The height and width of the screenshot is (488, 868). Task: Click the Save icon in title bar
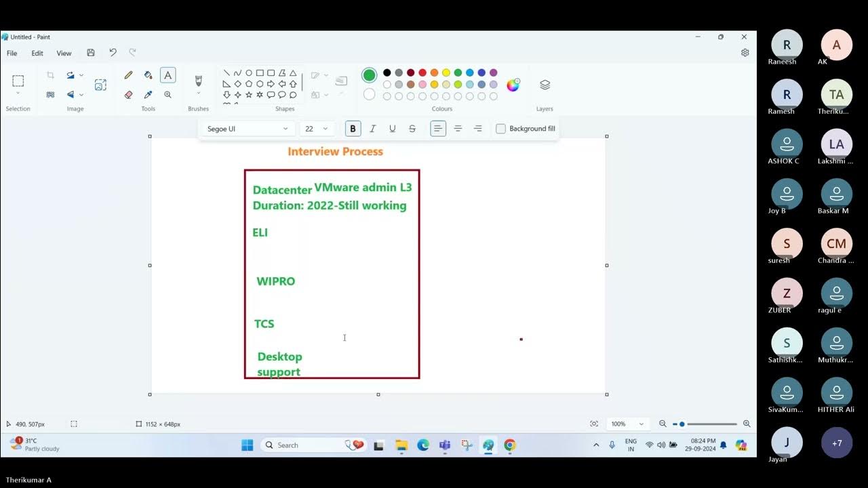(91, 53)
